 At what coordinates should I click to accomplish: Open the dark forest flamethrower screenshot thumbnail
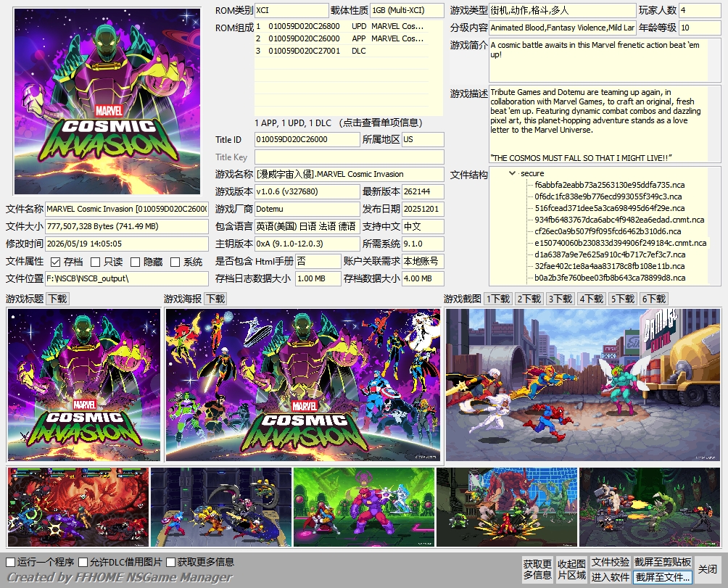[x=650, y=508]
